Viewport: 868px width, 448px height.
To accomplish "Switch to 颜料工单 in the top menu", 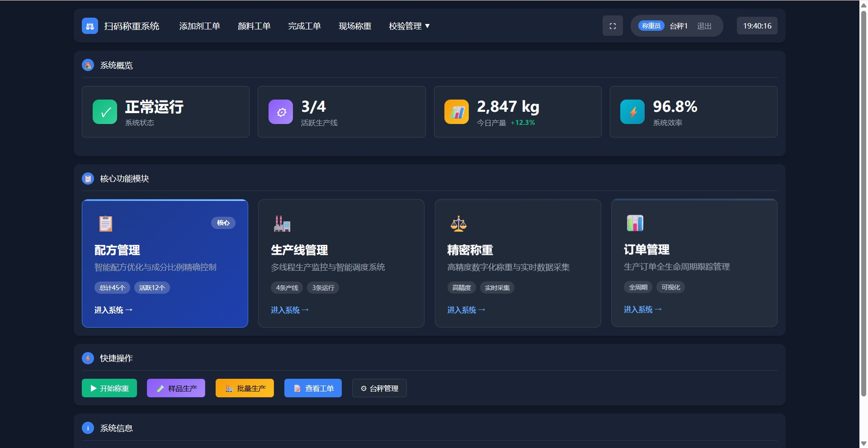I will 254,26.
